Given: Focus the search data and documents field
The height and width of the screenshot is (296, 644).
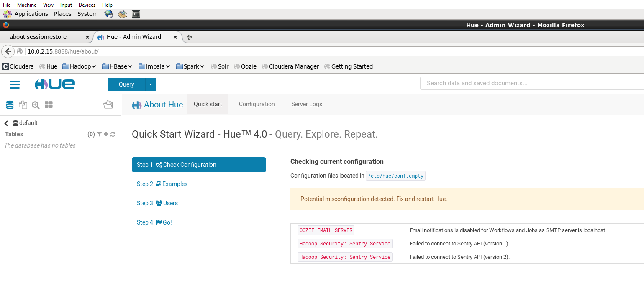Looking at the screenshot, I should (x=531, y=83).
